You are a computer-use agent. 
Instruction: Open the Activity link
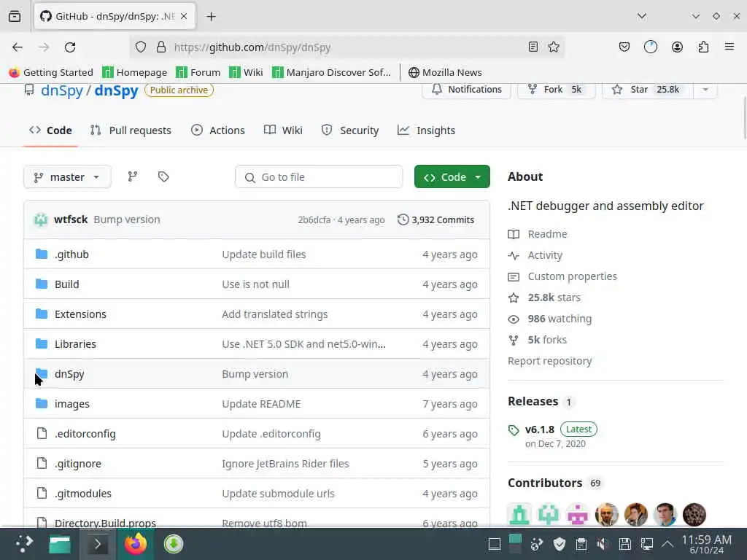(545, 255)
